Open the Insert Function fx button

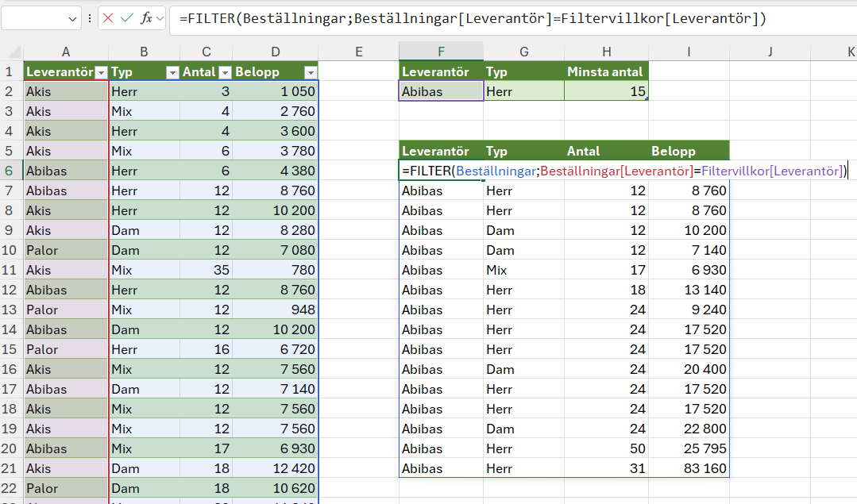pos(146,18)
